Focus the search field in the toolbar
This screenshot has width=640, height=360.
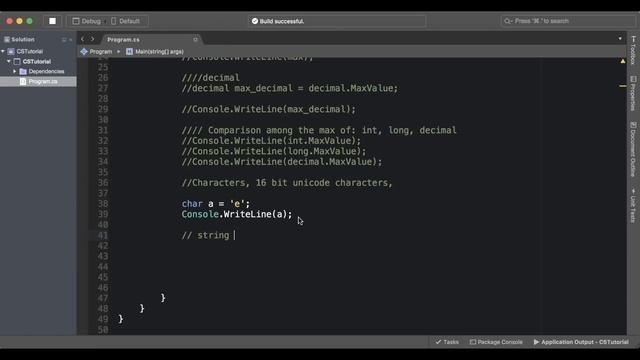(567, 21)
